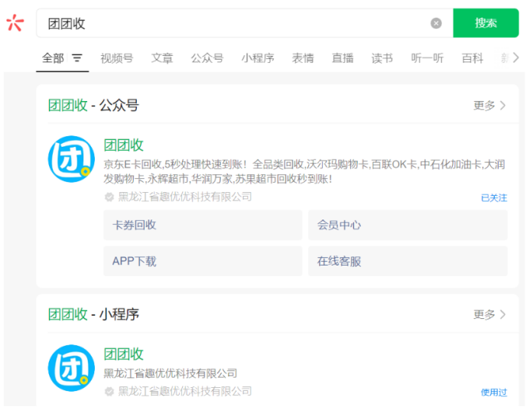Open the filter icon beside 全部
Image resolution: width=530 pixels, height=420 pixels.
pyautogui.click(x=77, y=58)
